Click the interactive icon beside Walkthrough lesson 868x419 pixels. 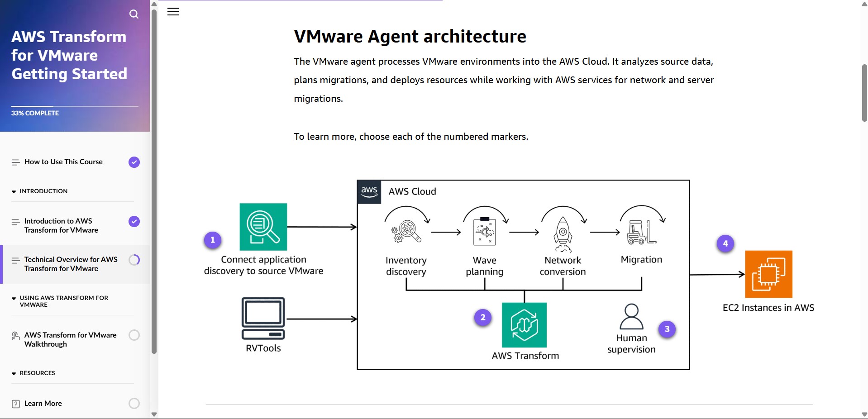[x=15, y=335]
